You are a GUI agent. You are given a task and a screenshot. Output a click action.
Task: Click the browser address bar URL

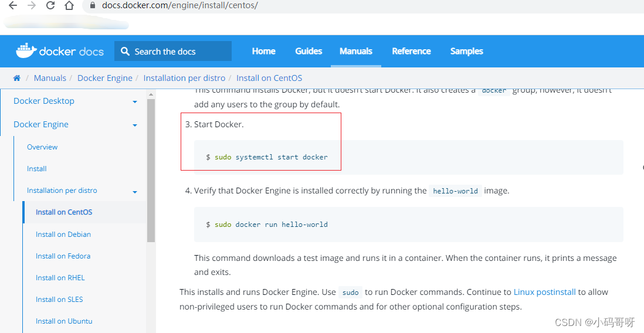(x=180, y=5)
